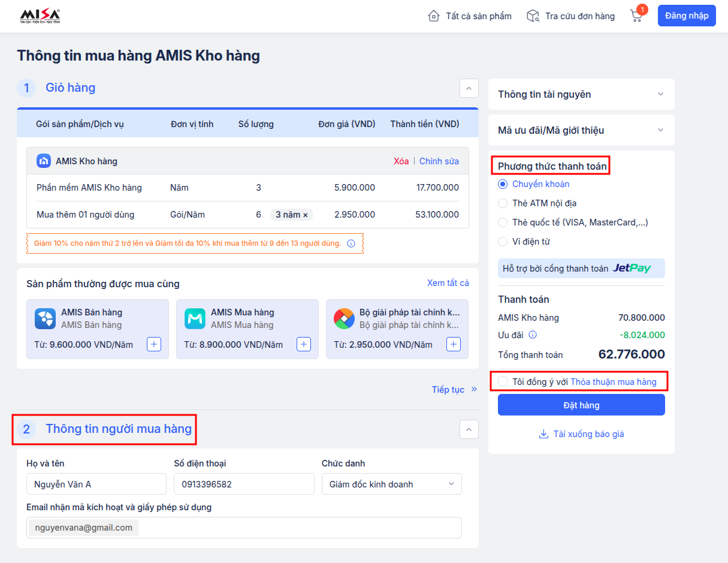Click the AMIS Bán hàng product icon

(x=45, y=318)
